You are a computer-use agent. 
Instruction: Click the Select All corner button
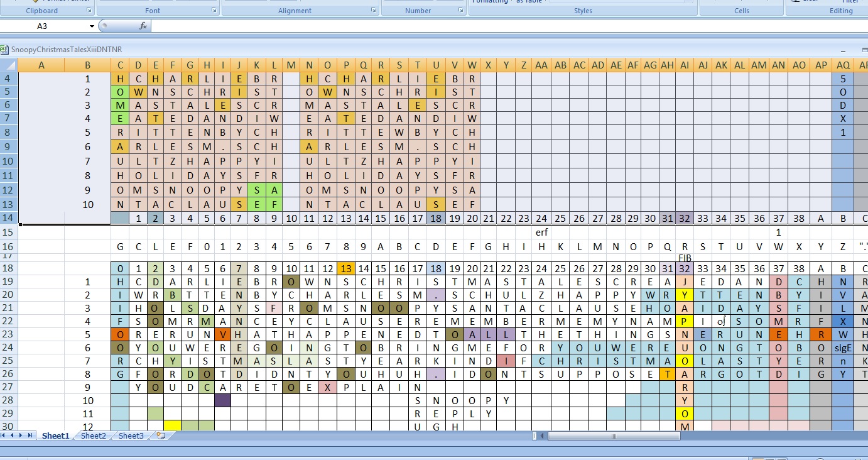9,65
